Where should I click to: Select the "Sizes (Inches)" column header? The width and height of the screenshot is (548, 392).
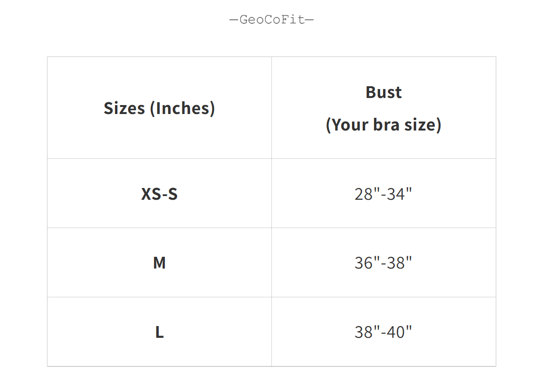tap(159, 108)
